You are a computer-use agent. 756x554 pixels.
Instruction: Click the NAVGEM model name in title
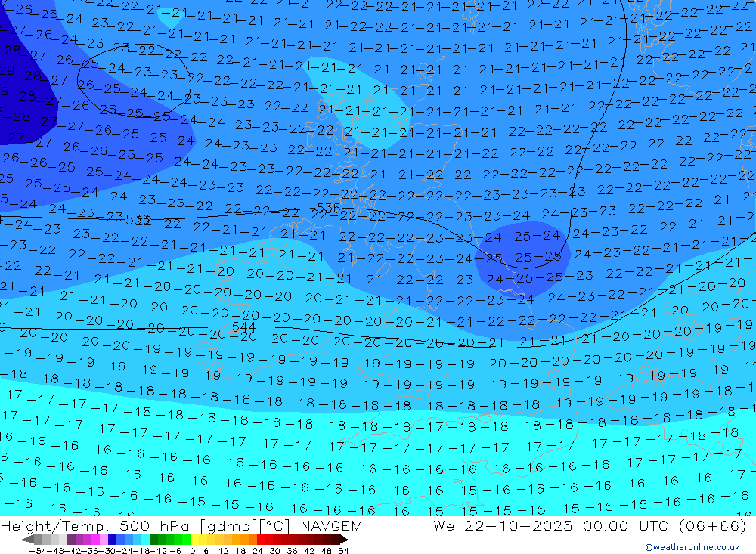tap(331, 526)
